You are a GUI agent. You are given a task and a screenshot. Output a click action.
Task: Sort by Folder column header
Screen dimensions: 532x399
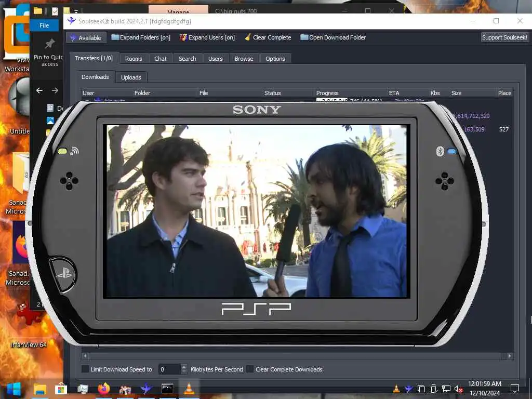point(166,93)
